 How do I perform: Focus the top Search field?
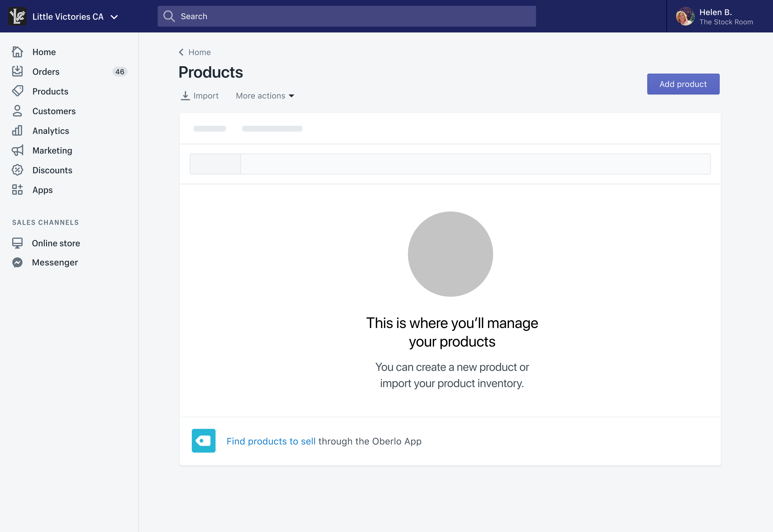pyautogui.click(x=347, y=16)
